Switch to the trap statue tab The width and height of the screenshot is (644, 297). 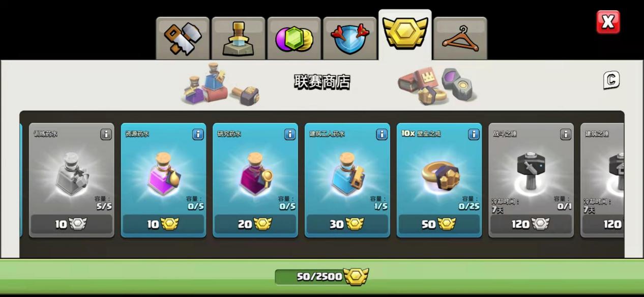pos(238,38)
